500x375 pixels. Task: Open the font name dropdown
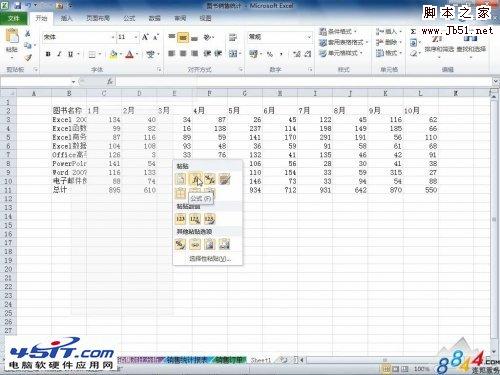pos(113,37)
